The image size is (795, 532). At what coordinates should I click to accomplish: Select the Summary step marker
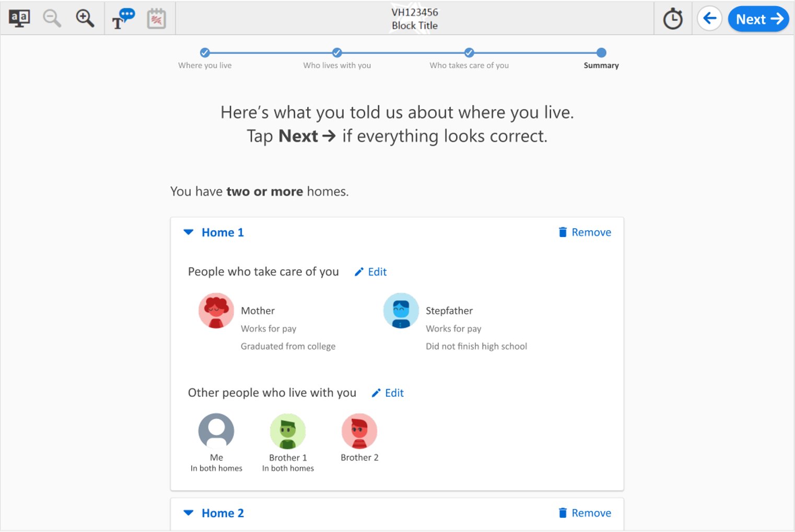(x=601, y=53)
